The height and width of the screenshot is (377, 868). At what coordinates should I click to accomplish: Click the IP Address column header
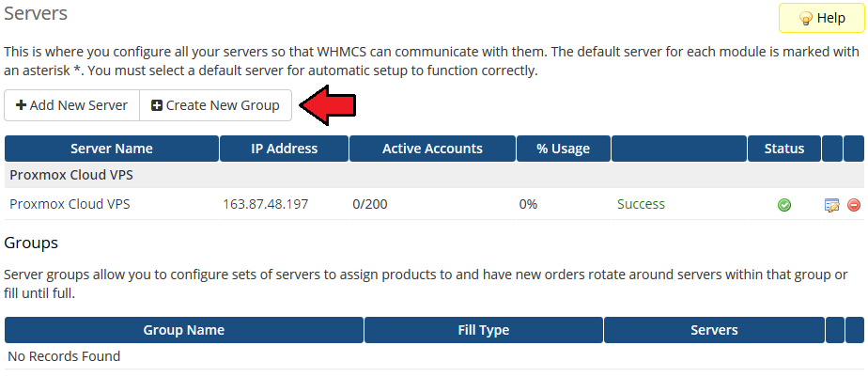[284, 149]
